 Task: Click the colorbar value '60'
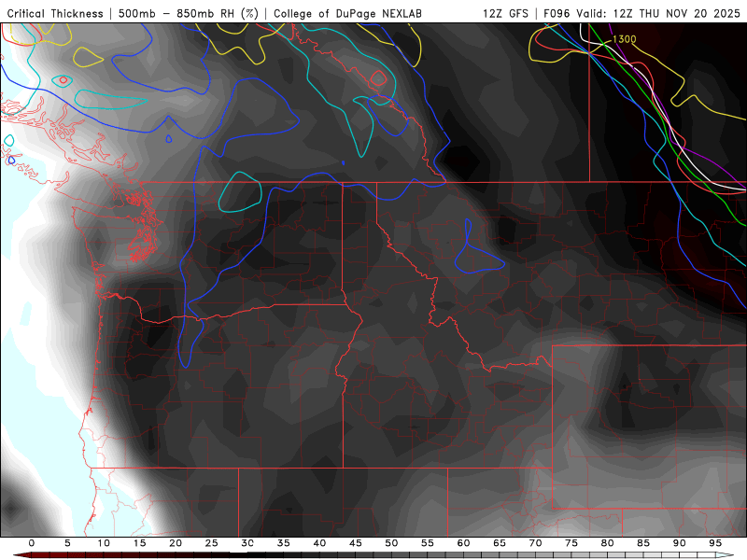pyautogui.click(x=463, y=543)
